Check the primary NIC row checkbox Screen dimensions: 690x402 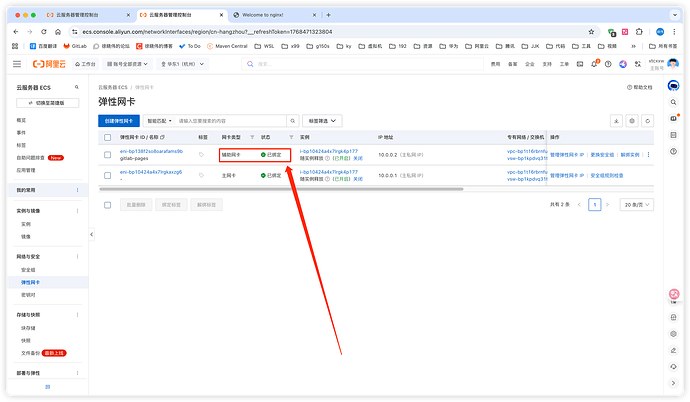108,175
